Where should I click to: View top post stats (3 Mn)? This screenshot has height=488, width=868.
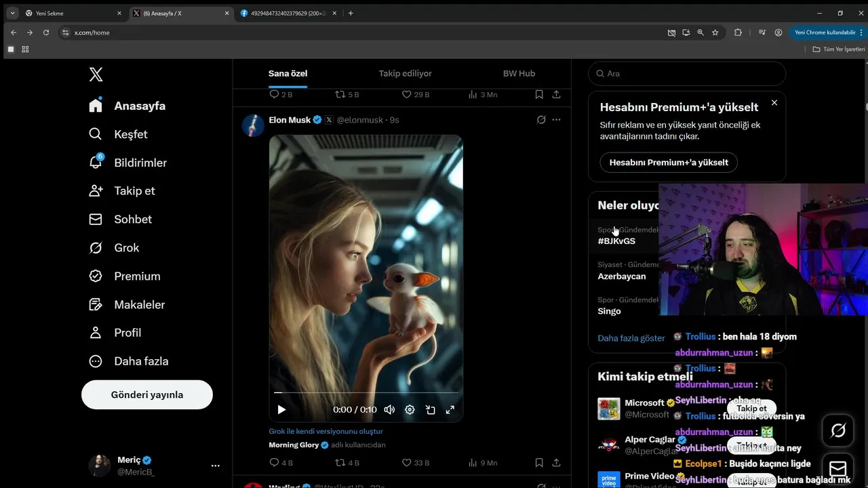483,94
